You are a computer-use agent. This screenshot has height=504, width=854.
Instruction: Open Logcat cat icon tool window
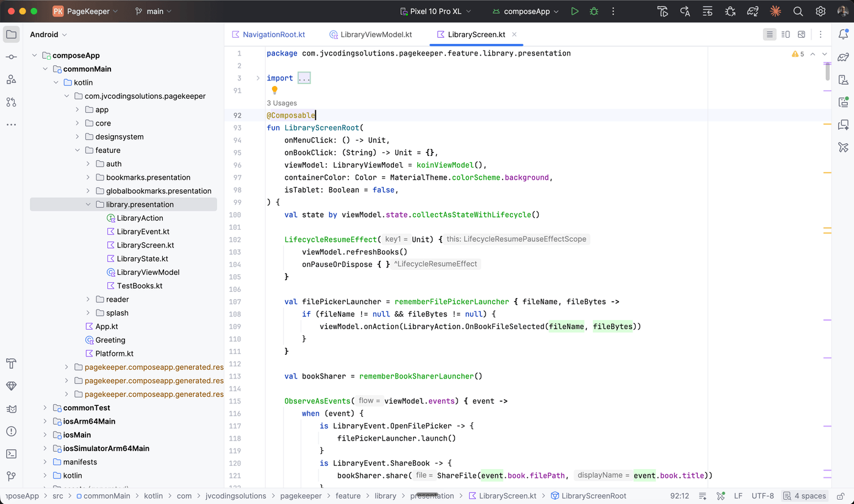point(11,409)
